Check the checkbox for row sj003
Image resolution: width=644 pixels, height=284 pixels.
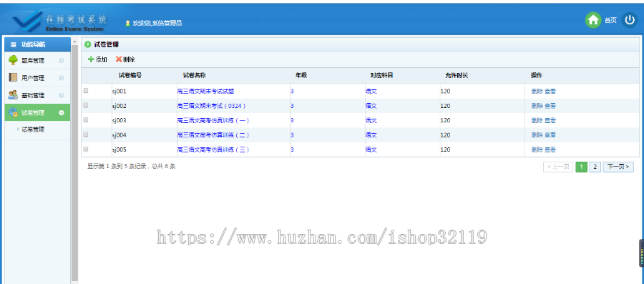[86, 120]
